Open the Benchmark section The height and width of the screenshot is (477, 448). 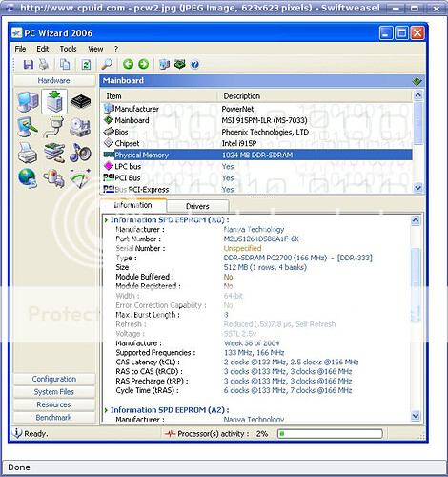pyautogui.click(x=54, y=417)
